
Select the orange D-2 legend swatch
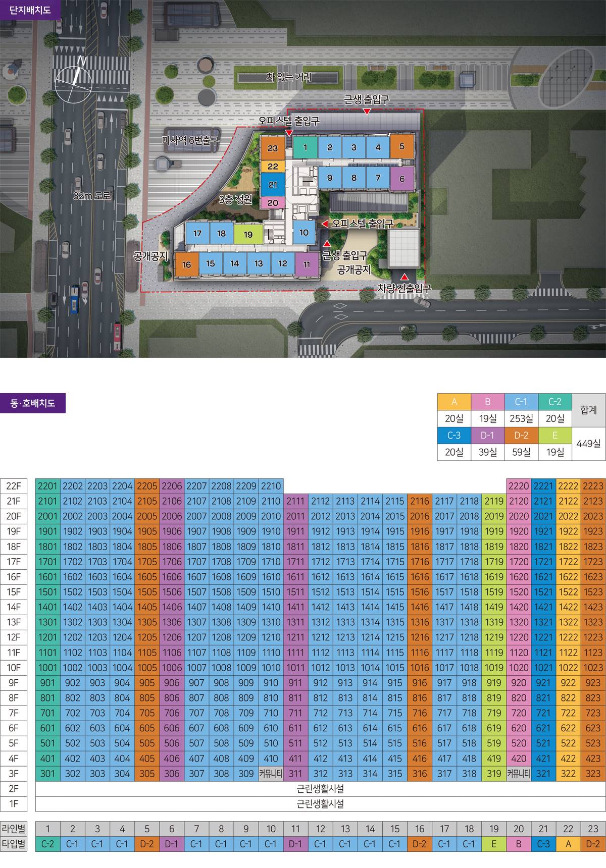click(521, 436)
